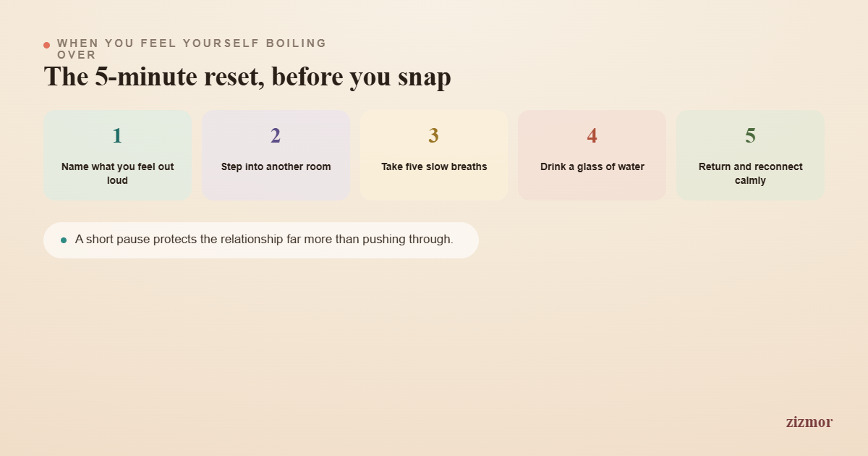Click the golden number 3 numeral
Viewport: 868px width, 456px height.
[x=433, y=135]
